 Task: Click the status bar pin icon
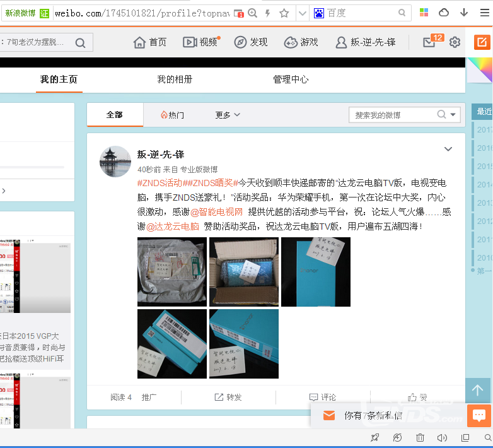(x=374, y=438)
